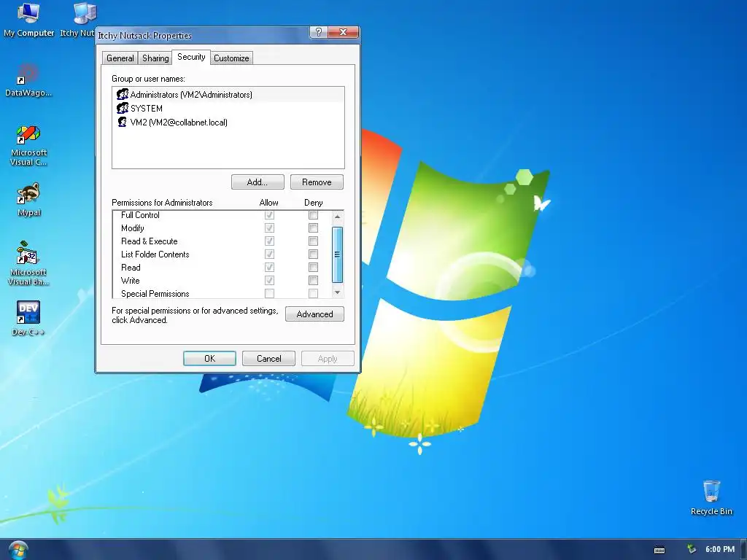The width and height of the screenshot is (747, 560).
Task: Toggle Allow for Read & Execute
Action: click(x=269, y=241)
